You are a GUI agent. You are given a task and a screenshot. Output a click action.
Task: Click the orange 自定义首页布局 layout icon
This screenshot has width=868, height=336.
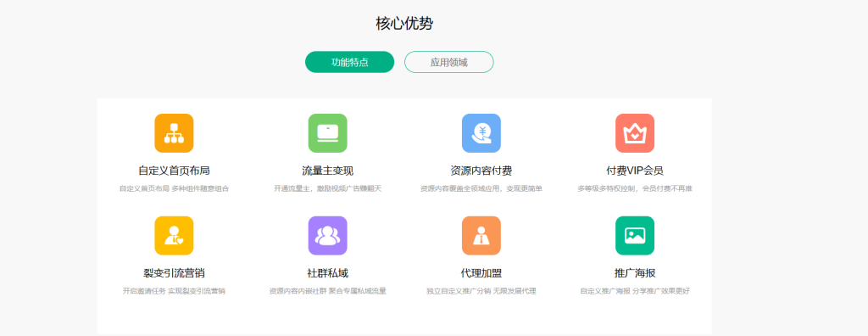(174, 133)
